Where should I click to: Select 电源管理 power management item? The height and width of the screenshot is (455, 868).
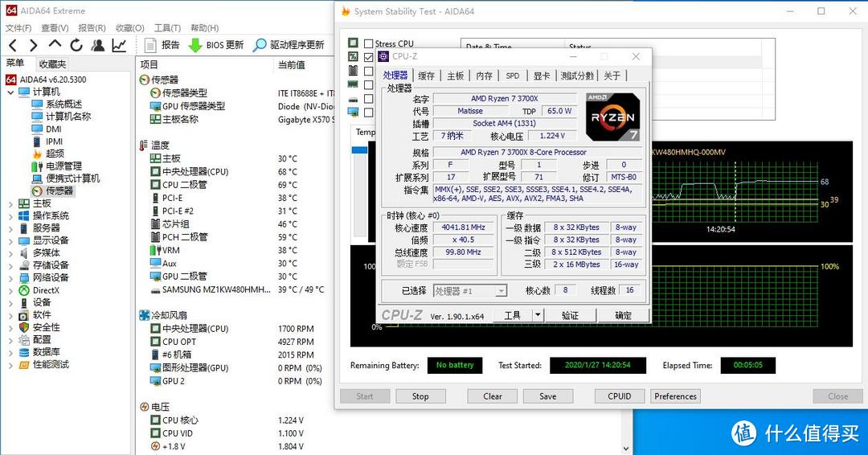coord(63,166)
